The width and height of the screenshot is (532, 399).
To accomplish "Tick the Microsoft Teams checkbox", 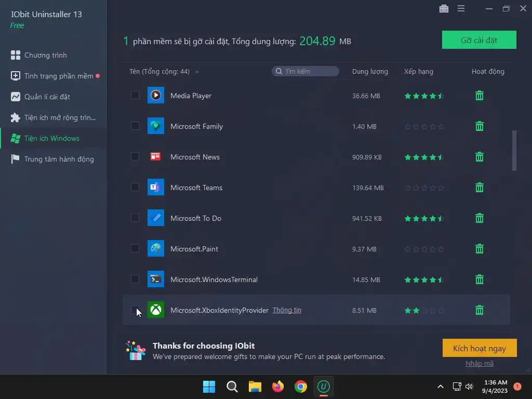I will [x=135, y=187].
